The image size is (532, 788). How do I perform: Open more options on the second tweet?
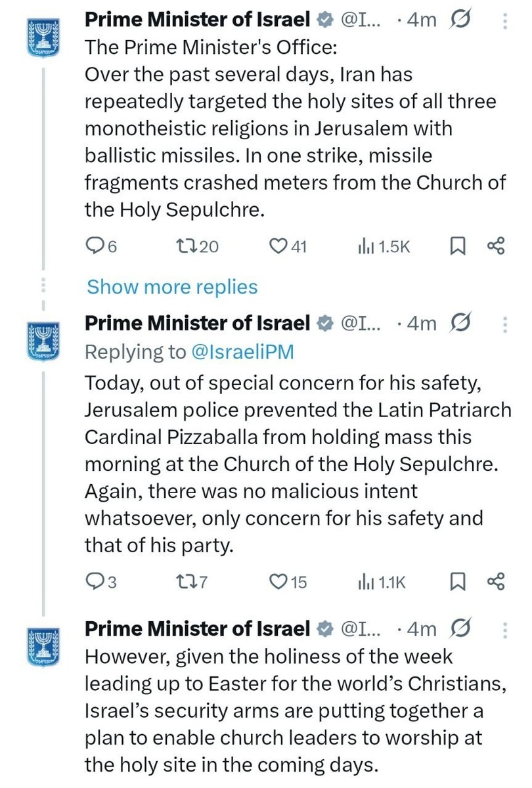504,324
